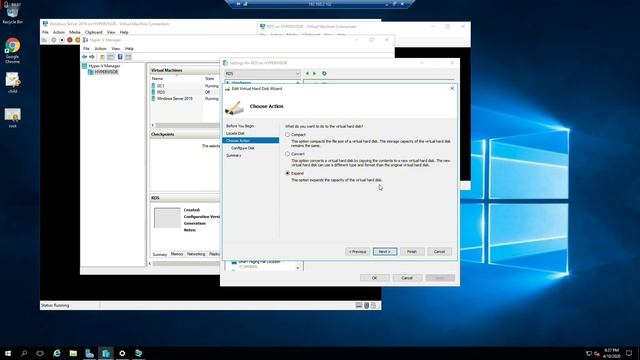Open File Explorer from taskbar
The image size is (640, 360).
coord(73,353)
